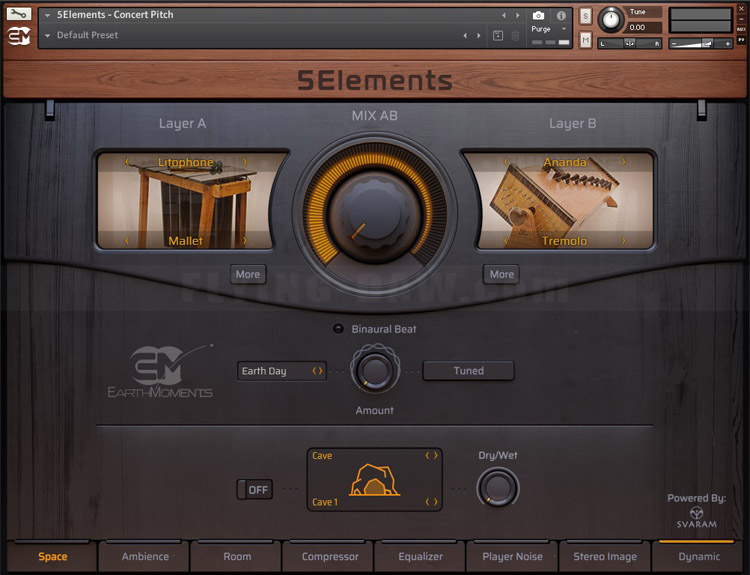Adjust the volume slider in header

[700, 44]
